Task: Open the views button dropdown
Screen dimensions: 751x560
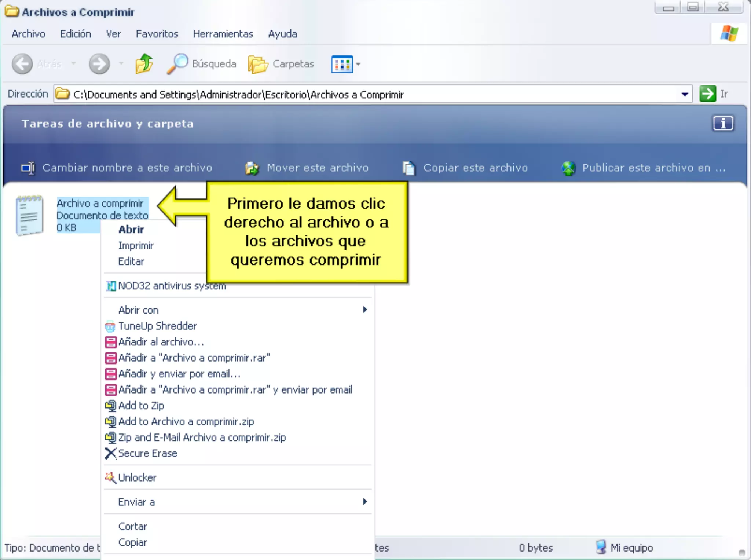Action: pos(358,64)
